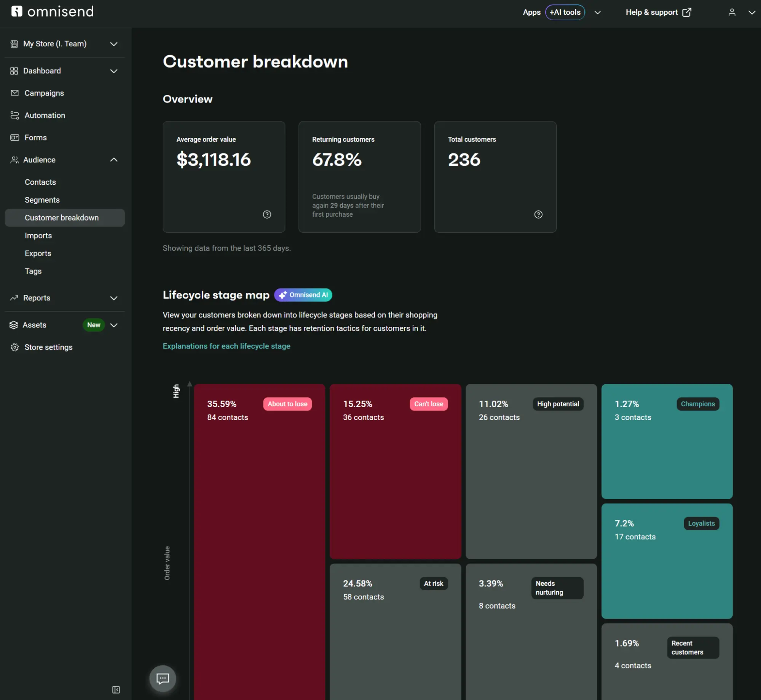Open the Imports page
This screenshot has width=761, height=700.
(38, 236)
